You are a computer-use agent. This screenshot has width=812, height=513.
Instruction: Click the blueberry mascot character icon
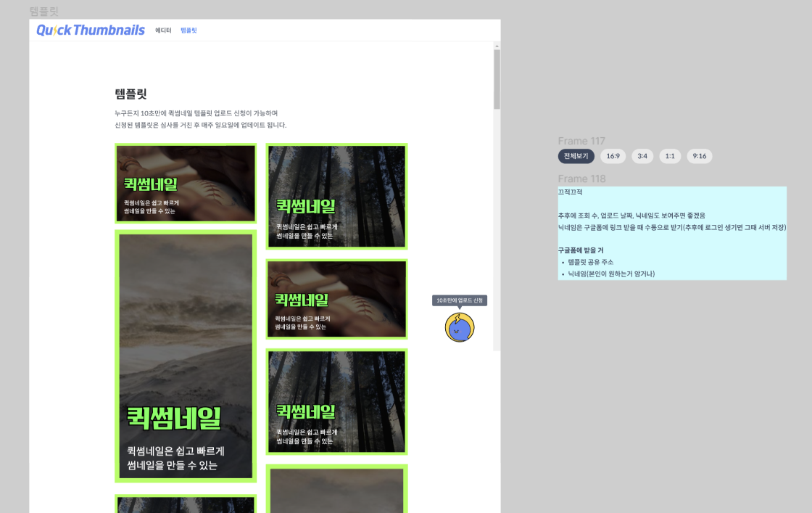point(460,328)
